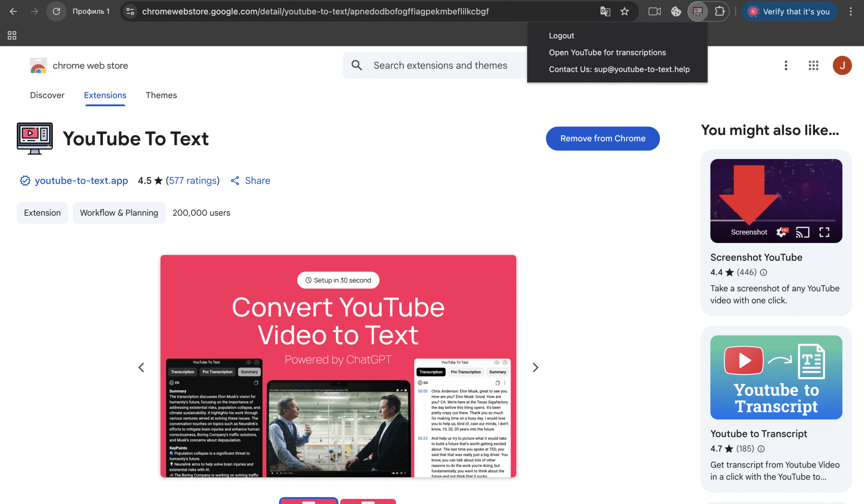Open Chrome's three-dot browser menu
864x504 pixels.
pyautogui.click(x=850, y=11)
